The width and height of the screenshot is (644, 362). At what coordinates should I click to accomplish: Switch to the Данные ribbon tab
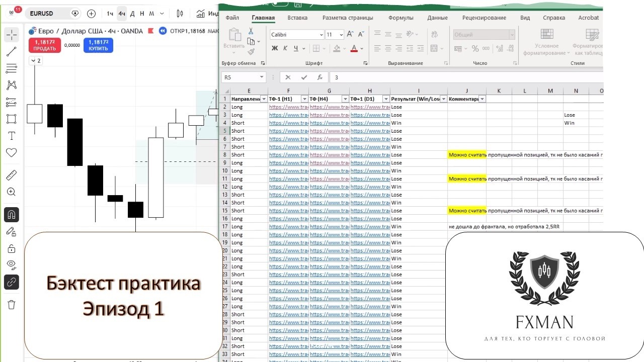(437, 18)
